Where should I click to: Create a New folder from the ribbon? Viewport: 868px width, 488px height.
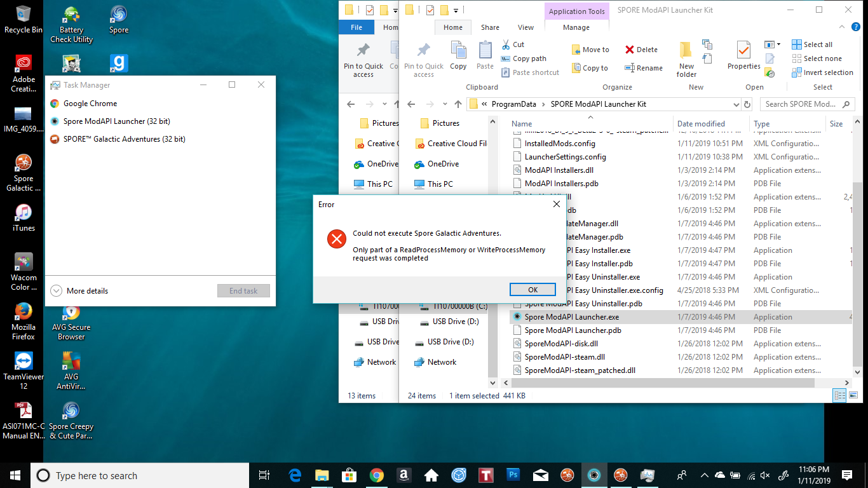686,59
